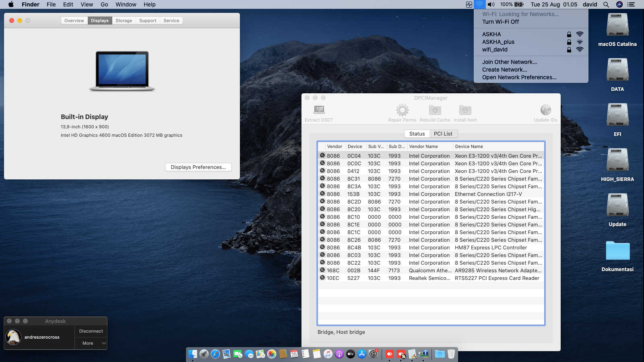This screenshot has height=362, width=644.
Task: Open the Update drive icon on desktop
Action: [617, 206]
